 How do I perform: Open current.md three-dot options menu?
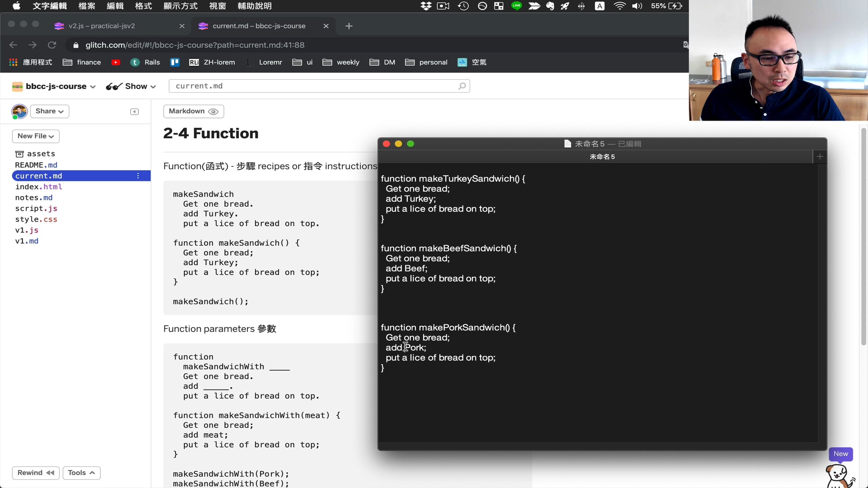(x=138, y=176)
